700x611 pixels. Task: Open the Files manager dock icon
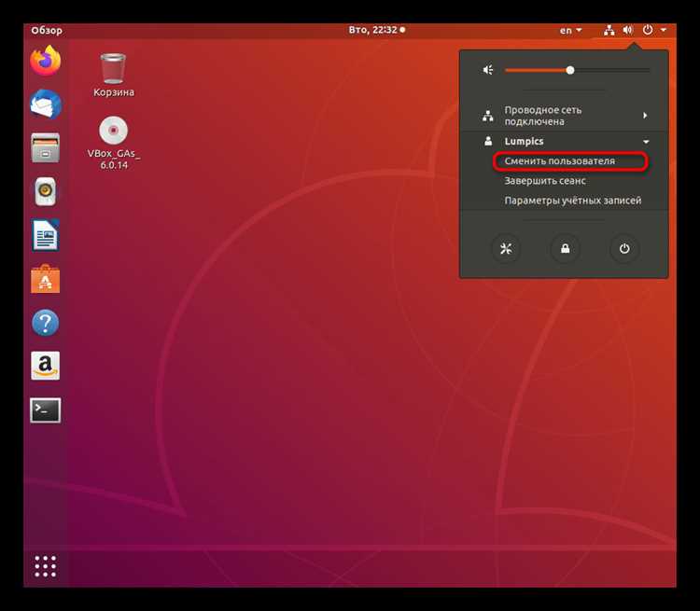(46, 147)
